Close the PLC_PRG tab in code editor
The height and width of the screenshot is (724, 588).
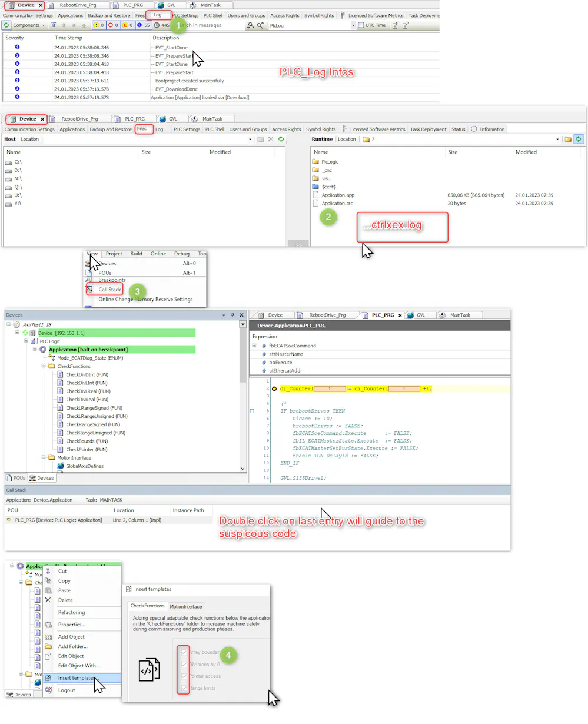(x=400, y=315)
